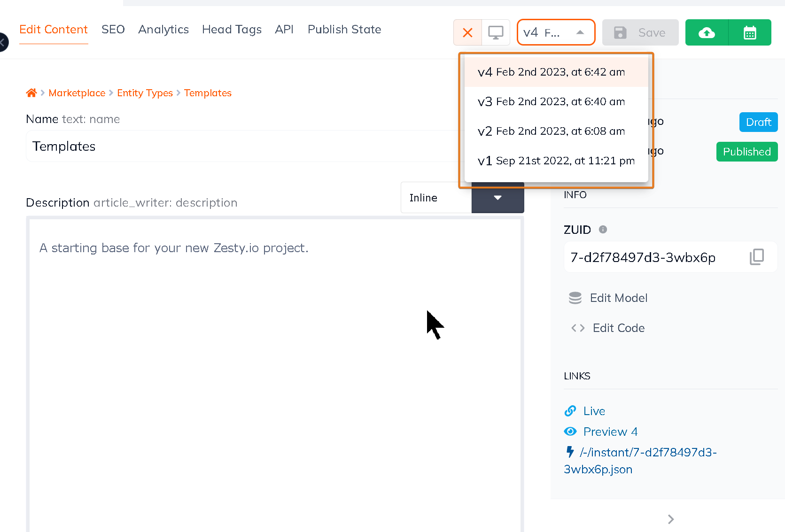Switch to the SEO tab
This screenshot has width=785, height=532.
(x=113, y=30)
